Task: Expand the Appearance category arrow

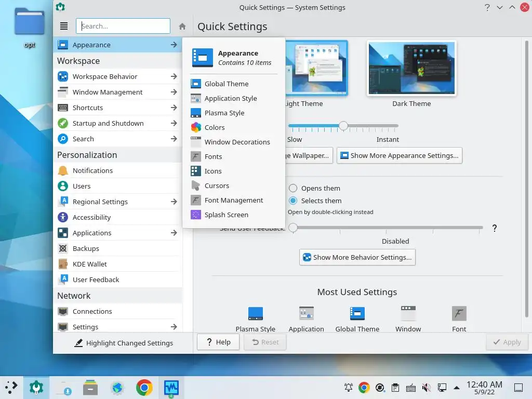Action: click(x=174, y=45)
